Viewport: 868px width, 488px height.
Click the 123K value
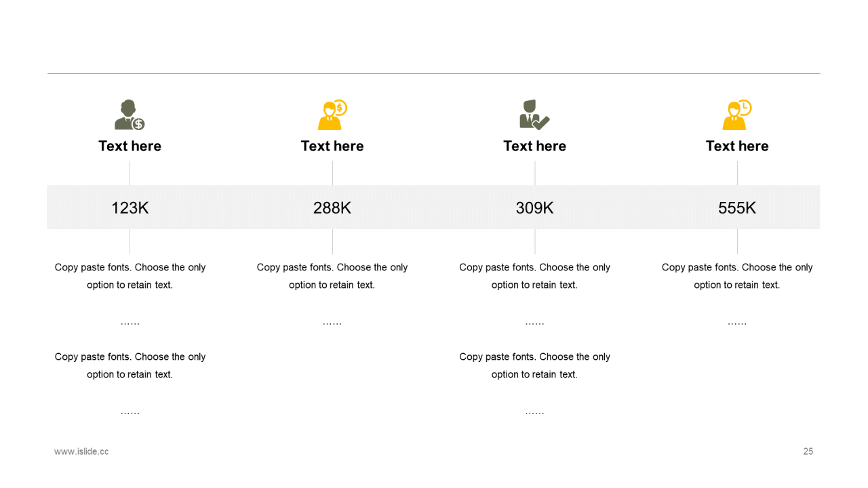[130, 208]
